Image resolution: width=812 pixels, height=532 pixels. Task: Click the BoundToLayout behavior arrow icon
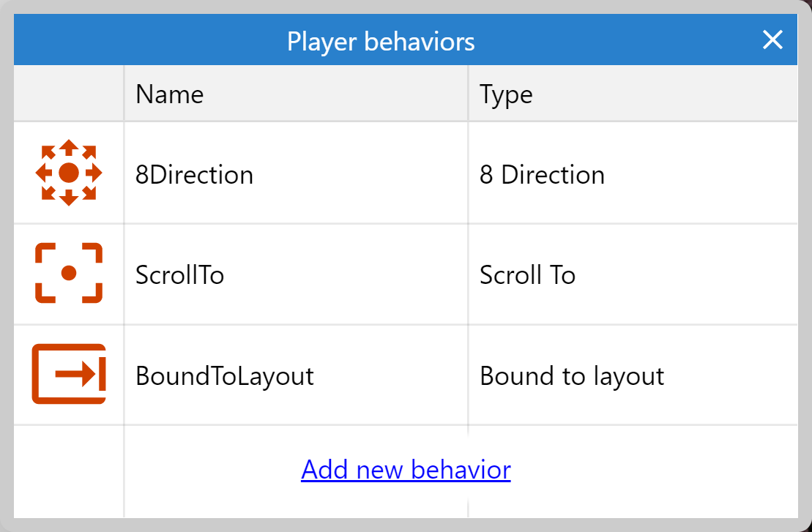[69, 374]
